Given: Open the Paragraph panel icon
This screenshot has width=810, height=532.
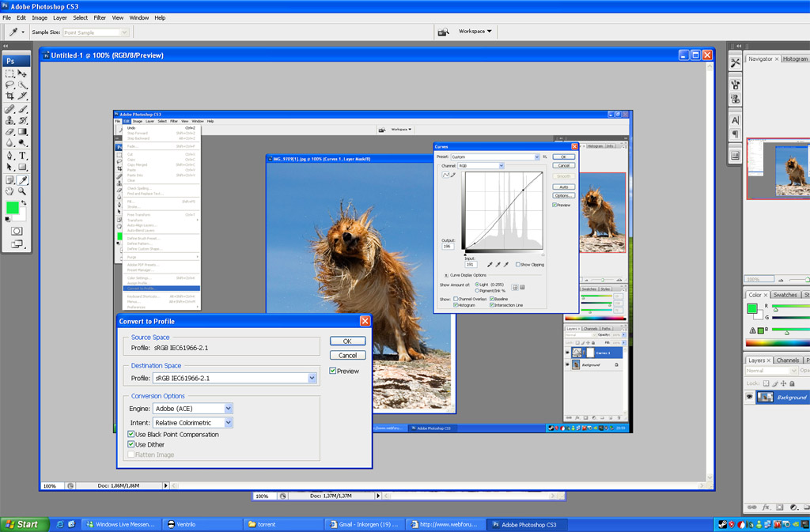Looking at the screenshot, I should click(735, 134).
